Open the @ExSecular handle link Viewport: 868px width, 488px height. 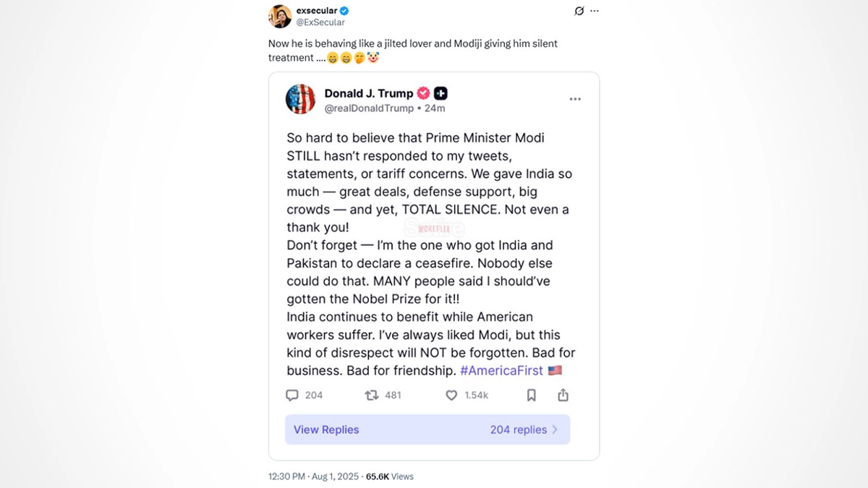[x=320, y=22]
